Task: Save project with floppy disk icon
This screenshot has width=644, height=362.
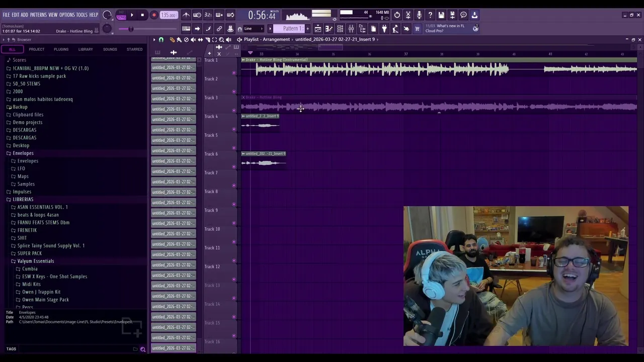Action: (x=441, y=15)
